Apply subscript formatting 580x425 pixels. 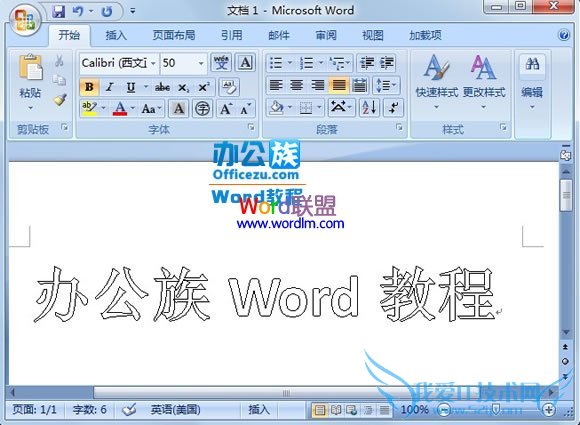coord(183,87)
